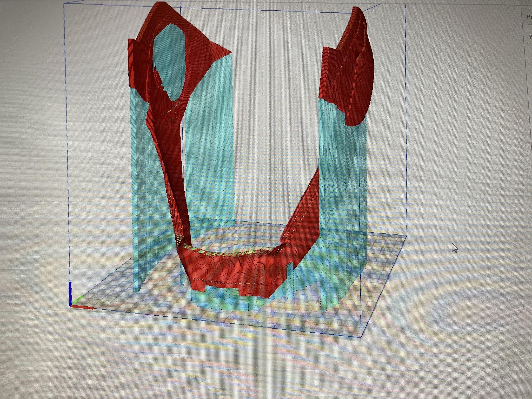
Task: Click the partially visible 'Pr' tab header
Action: pos(528,17)
